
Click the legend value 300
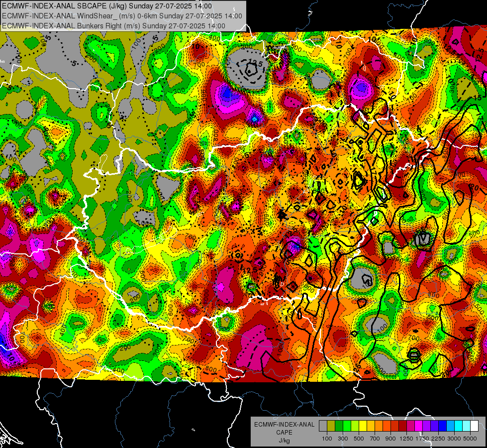343,439
